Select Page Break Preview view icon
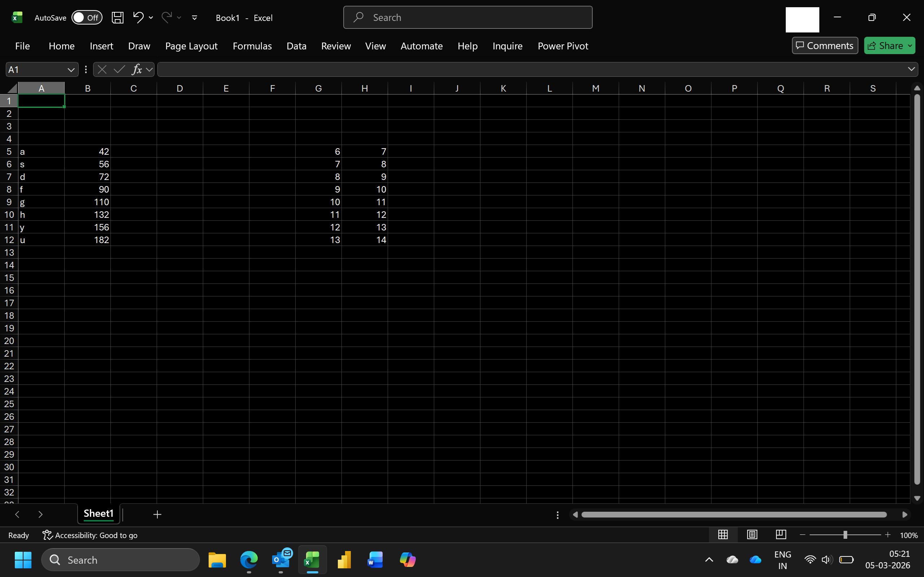Viewport: 924px width, 577px height. click(781, 535)
